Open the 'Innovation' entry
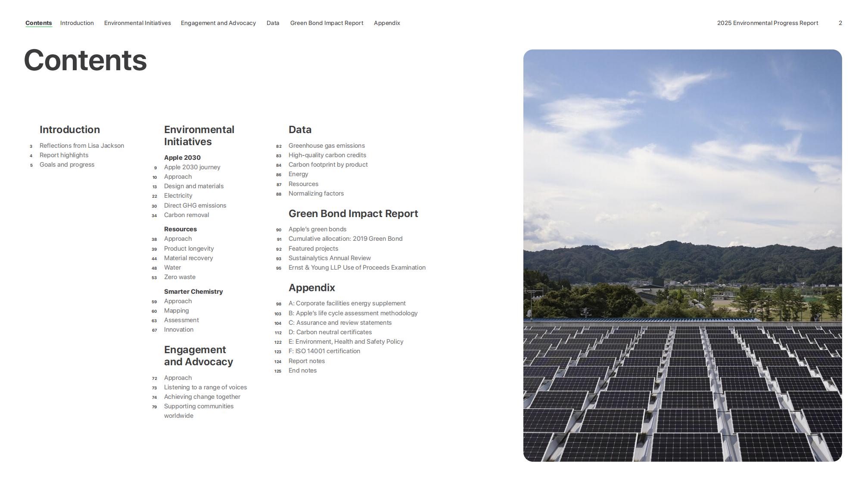Screen dimensions: 868x488 coord(179,329)
